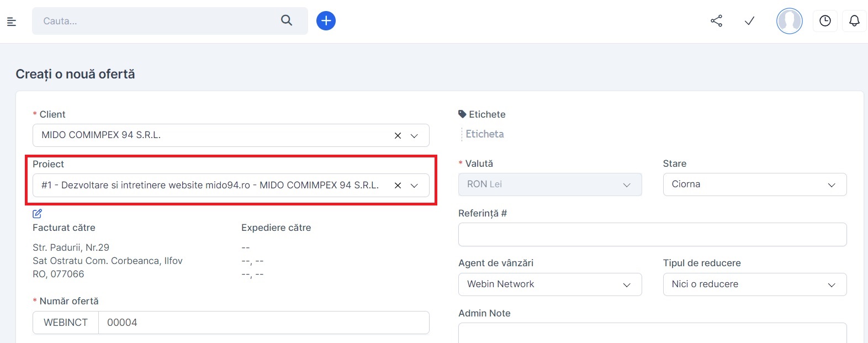
Task: Open the share icon in header
Action: (717, 21)
